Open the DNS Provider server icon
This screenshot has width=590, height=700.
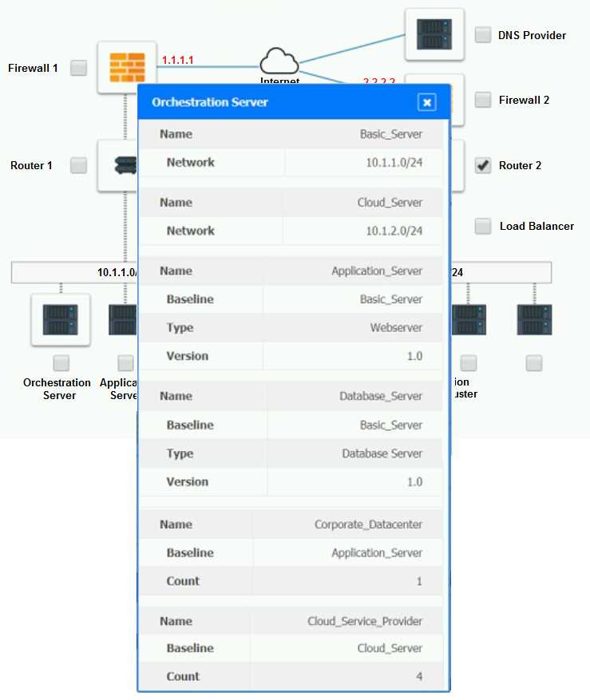pyautogui.click(x=434, y=34)
